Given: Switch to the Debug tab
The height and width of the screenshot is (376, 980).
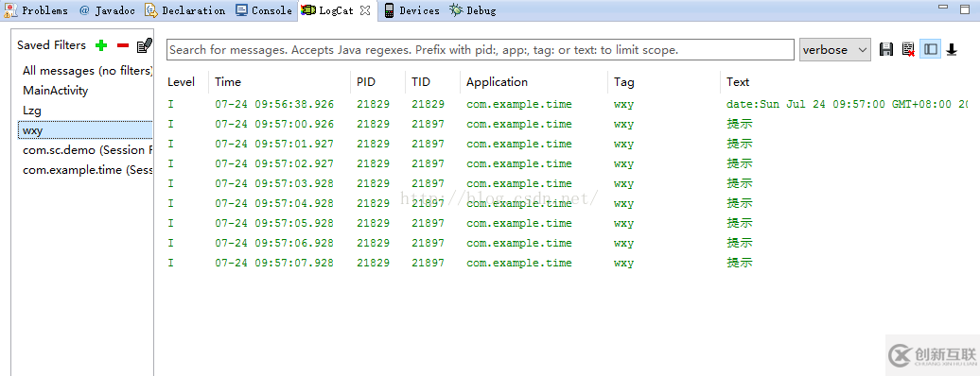Looking at the screenshot, I should point(473,10).
